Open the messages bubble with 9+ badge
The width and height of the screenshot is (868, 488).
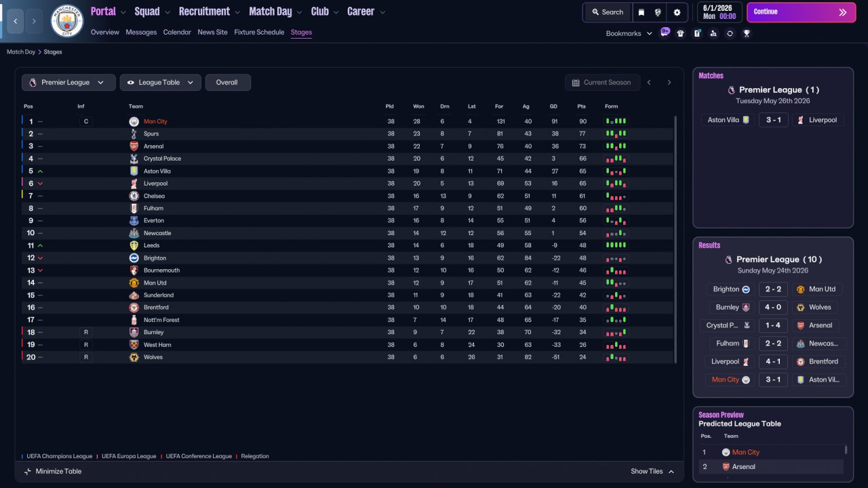tap(665, 32)
